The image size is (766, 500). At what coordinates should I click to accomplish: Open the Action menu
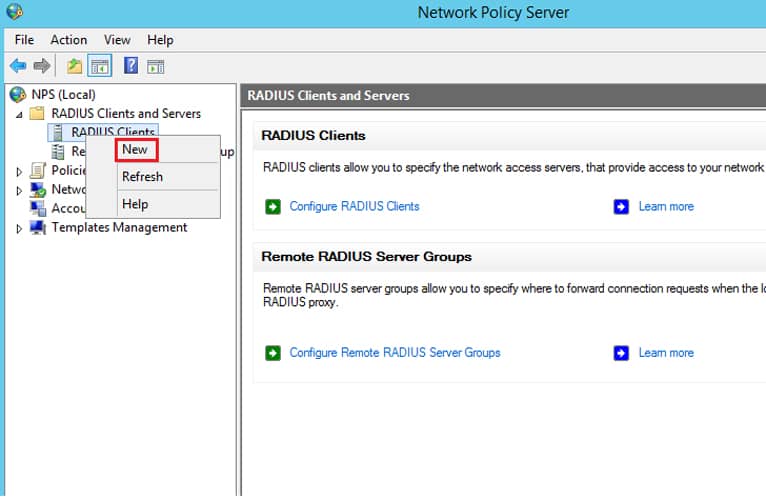[x=69, y=40]
